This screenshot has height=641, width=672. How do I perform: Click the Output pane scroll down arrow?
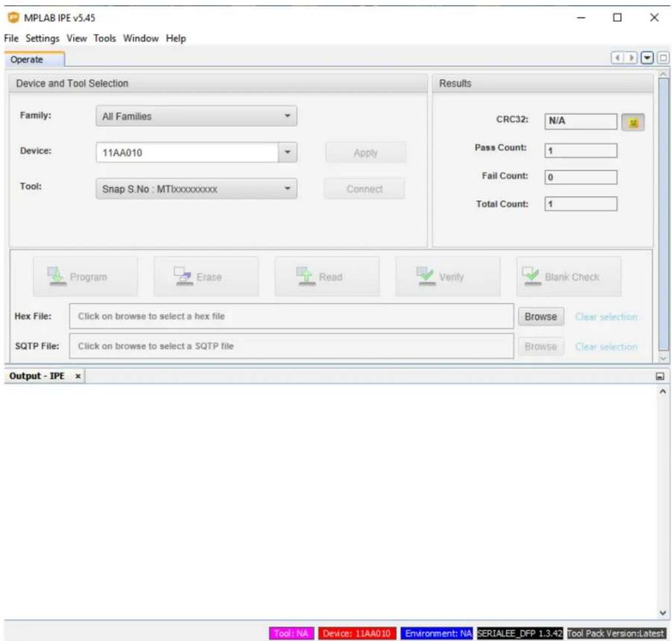click(x=662, y=613)
